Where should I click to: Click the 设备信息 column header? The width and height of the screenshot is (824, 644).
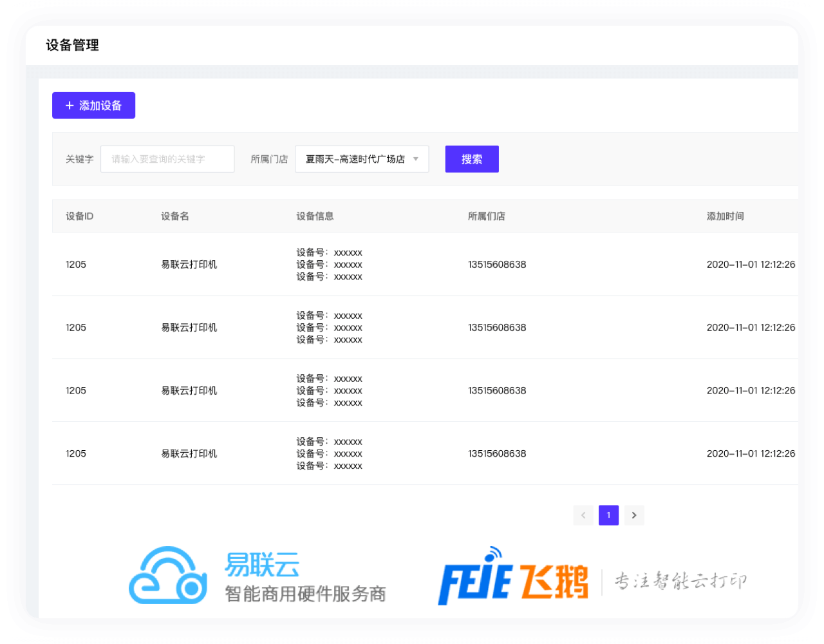[x=315, y=216]
